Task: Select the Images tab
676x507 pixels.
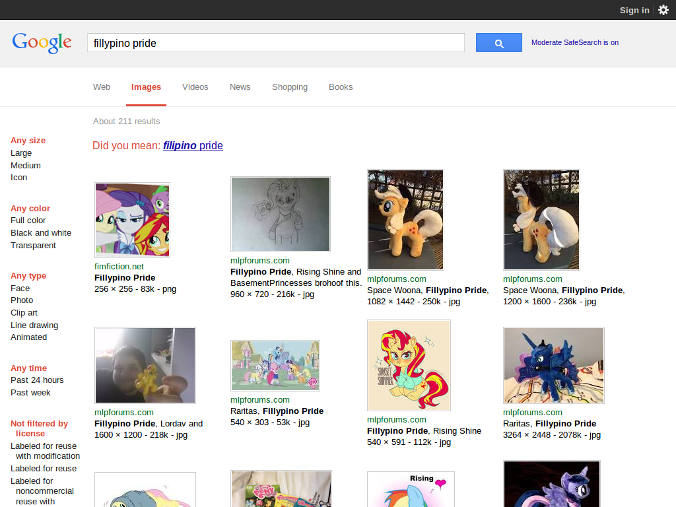Action: [x=146, y=87]
